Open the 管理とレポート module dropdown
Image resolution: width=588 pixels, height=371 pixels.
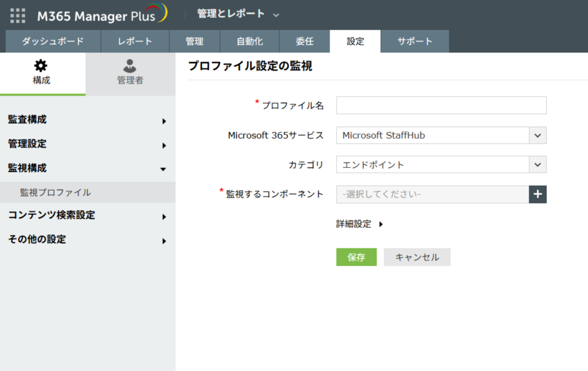tap(238, 14)
